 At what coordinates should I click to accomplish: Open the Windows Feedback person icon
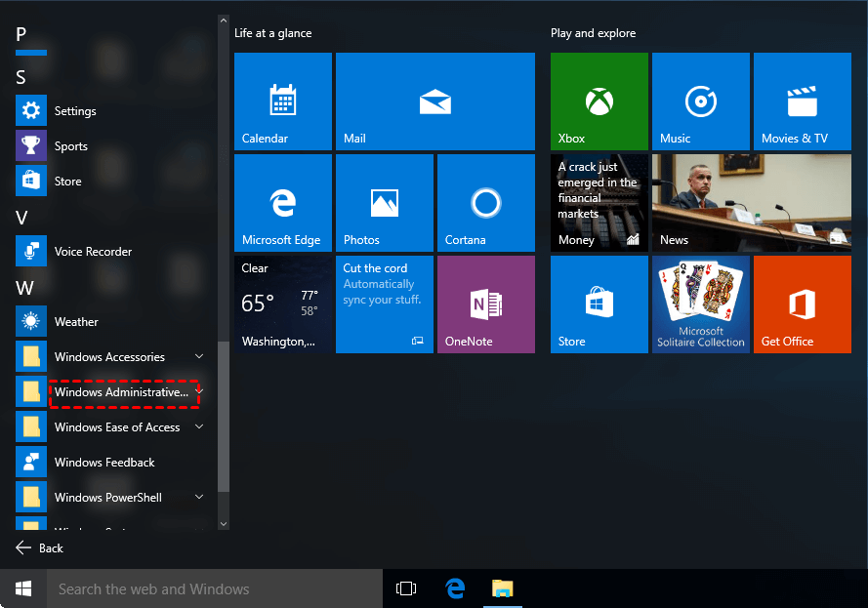click(31, 462)
